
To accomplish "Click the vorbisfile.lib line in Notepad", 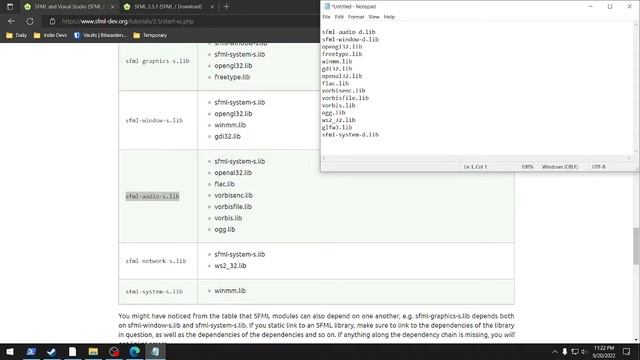I will pyautogui.click(x=345, y=98).
